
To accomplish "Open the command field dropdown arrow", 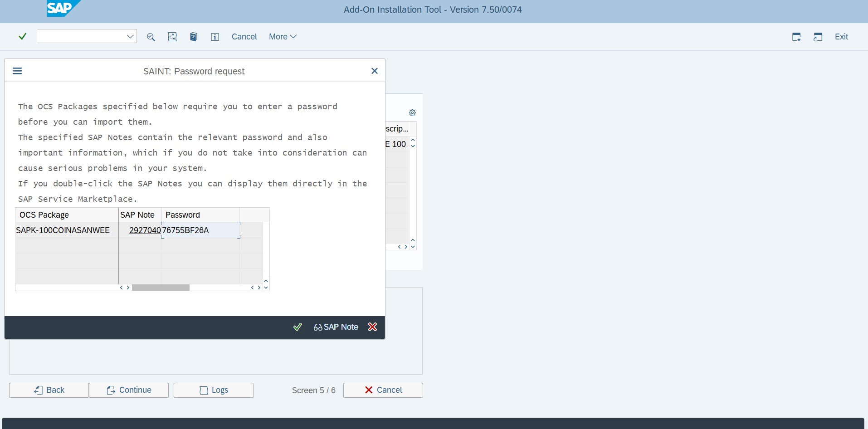I will [130, 36].
